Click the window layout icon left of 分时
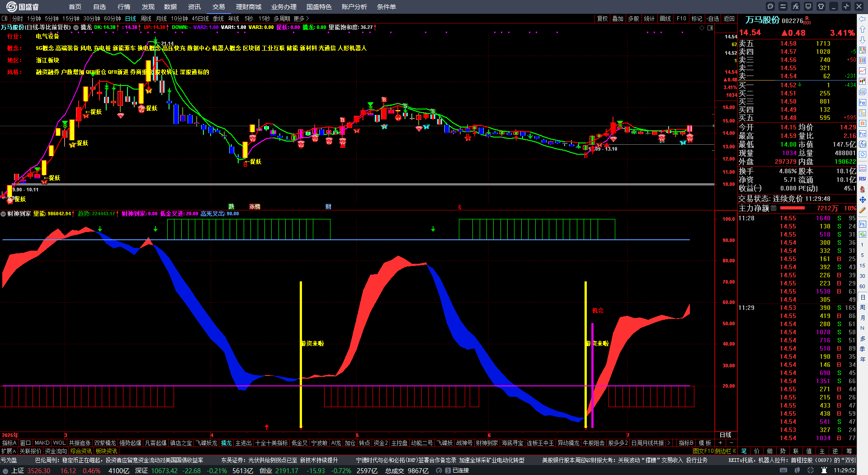 click(5, 19)
